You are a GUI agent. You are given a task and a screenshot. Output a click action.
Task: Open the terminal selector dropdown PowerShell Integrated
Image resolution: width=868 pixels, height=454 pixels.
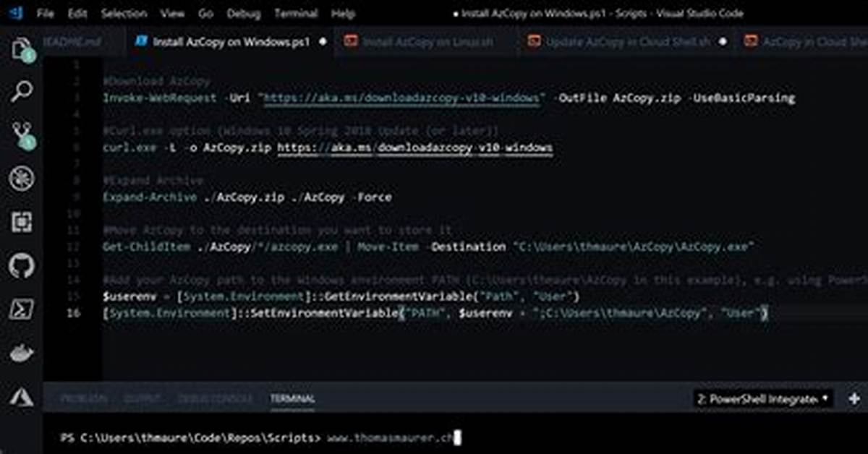tap(764, 398)
